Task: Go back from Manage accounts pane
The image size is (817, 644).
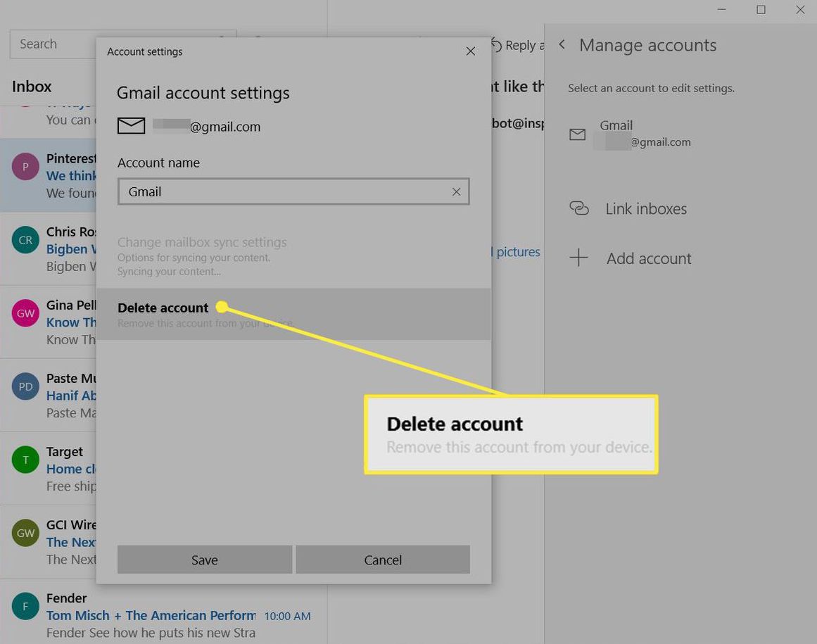Action: pyautogui.click(x=562, y=45)
